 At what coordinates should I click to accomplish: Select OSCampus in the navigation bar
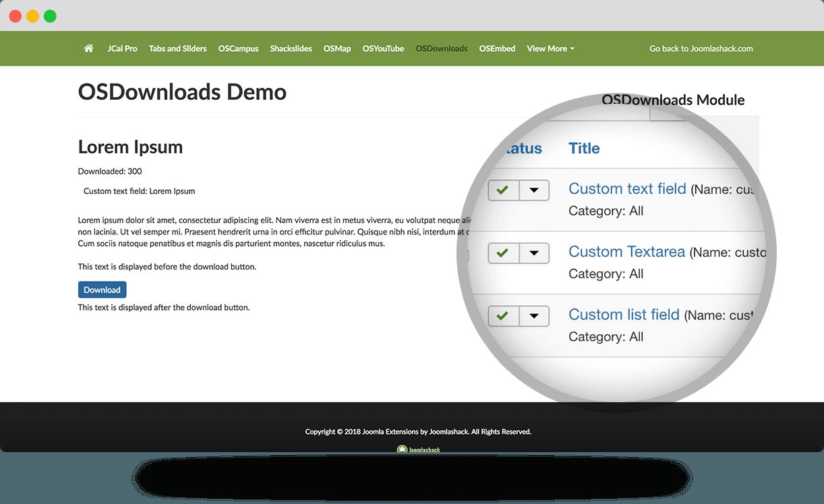tap(239, 49)
